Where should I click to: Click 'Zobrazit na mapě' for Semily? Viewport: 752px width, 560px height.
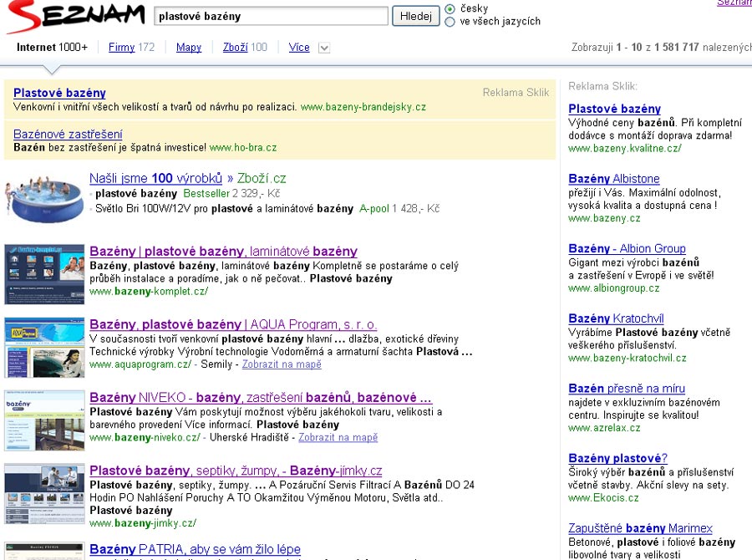pyautogui.click(x=282, y=364)
